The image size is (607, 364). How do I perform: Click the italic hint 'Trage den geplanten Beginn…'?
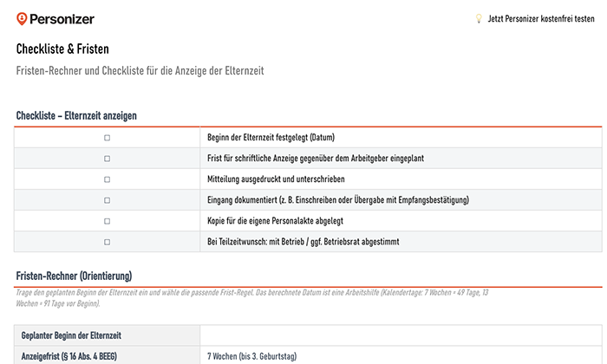tap(252, 298)
